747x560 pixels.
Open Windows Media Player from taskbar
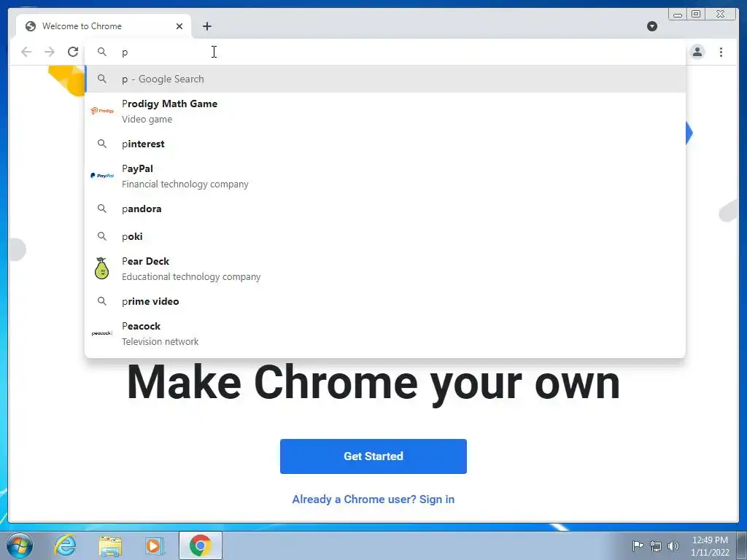pyautogui.click(x=155, y=545)
